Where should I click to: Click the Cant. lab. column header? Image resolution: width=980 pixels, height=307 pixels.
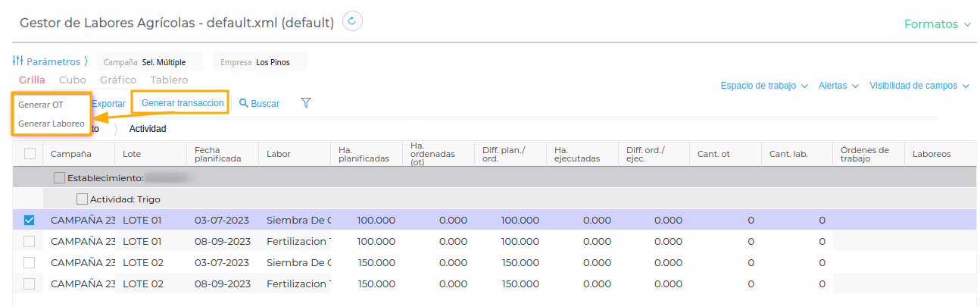tap(797, 154)
